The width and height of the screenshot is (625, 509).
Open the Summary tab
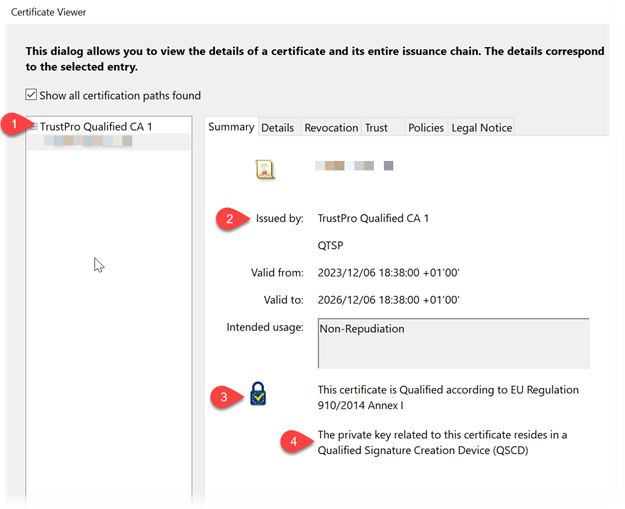pos(231,127)
